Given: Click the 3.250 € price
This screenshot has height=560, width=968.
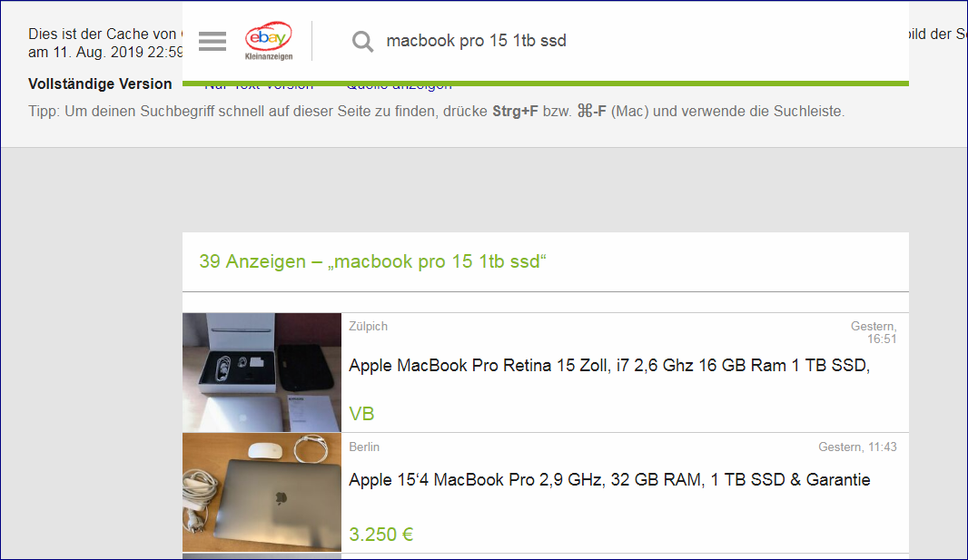Looking at the screenshot, I should coord(380,534).
